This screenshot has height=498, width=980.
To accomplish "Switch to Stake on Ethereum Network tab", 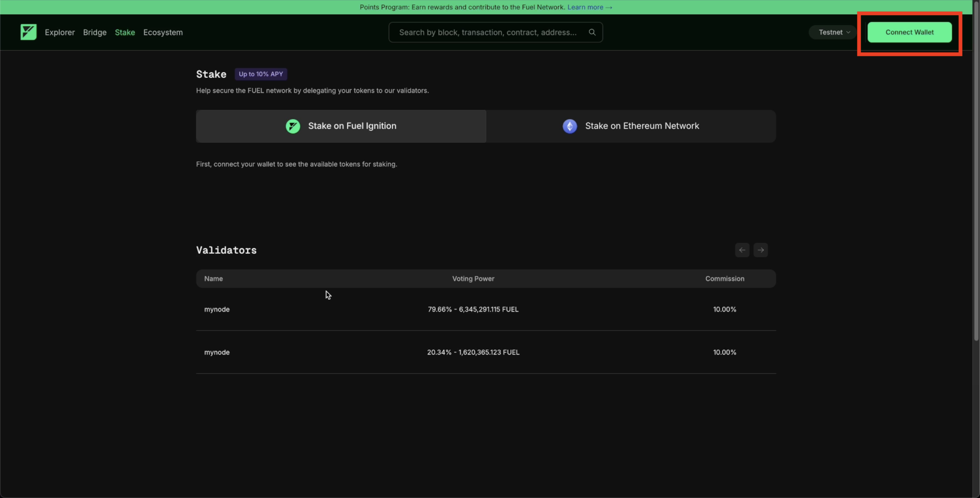I will (631, 126).
